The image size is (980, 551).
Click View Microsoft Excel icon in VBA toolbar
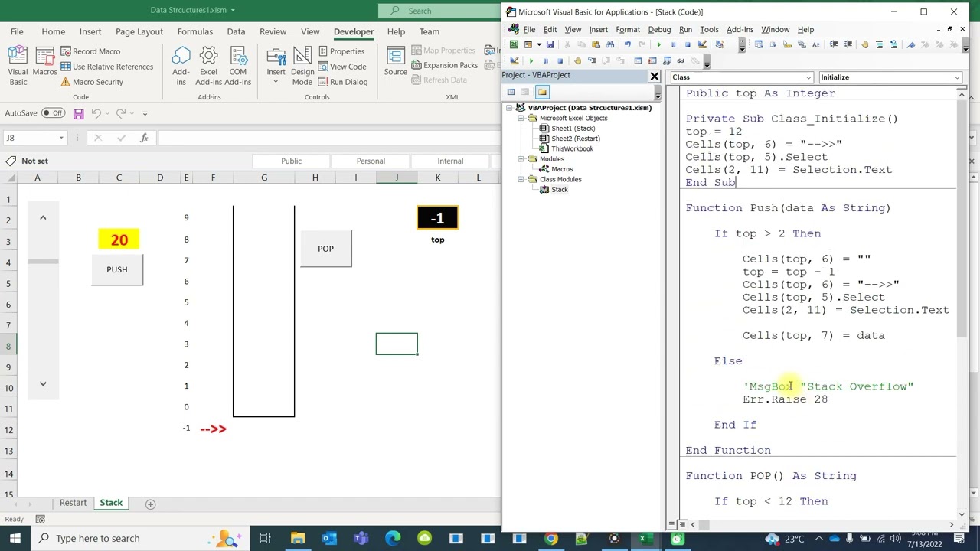[514, 44]
